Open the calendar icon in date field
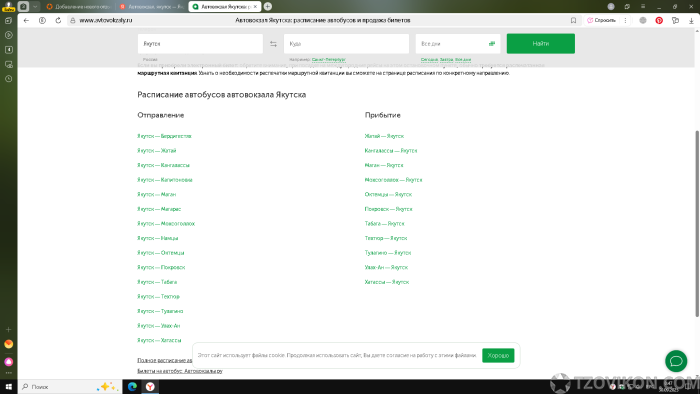Viewport: 700px width, 394px height. pyautogui.click(x=492, y=44)
